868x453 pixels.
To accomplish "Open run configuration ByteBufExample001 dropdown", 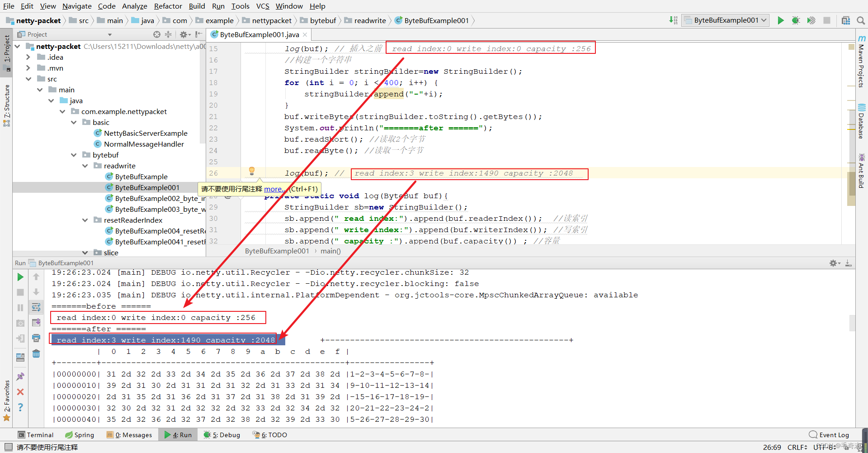I will click(x=726, y=20).
